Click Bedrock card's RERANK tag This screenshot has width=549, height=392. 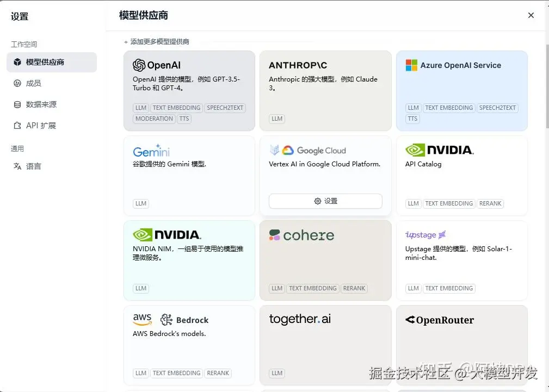coord(218,373)
